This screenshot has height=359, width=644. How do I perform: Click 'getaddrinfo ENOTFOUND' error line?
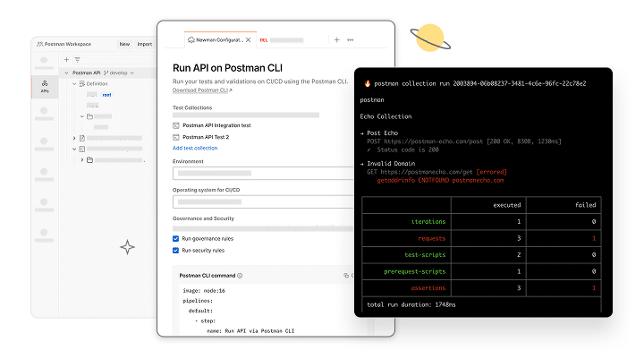click(440, 180)
